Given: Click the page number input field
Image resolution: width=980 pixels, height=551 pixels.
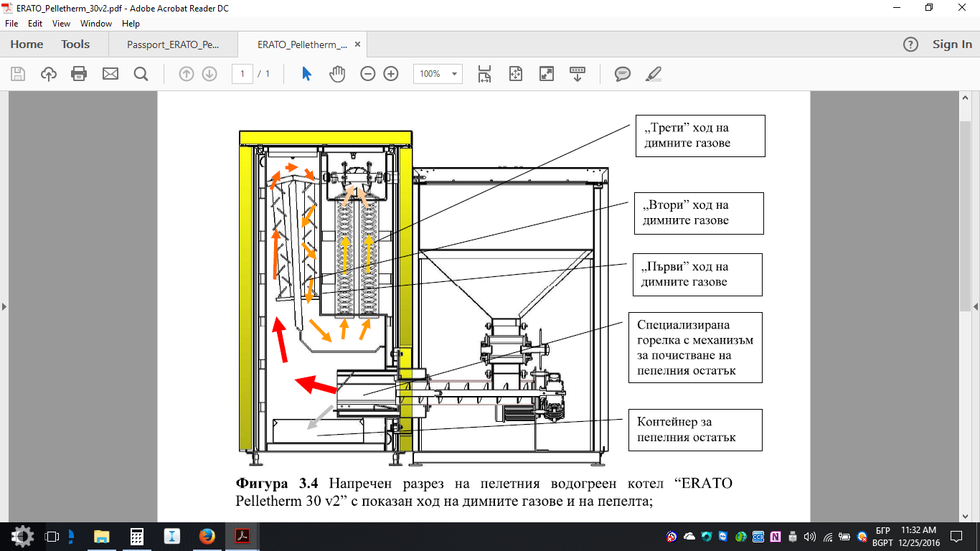Looking at the screenshot, I should (242, 74).
